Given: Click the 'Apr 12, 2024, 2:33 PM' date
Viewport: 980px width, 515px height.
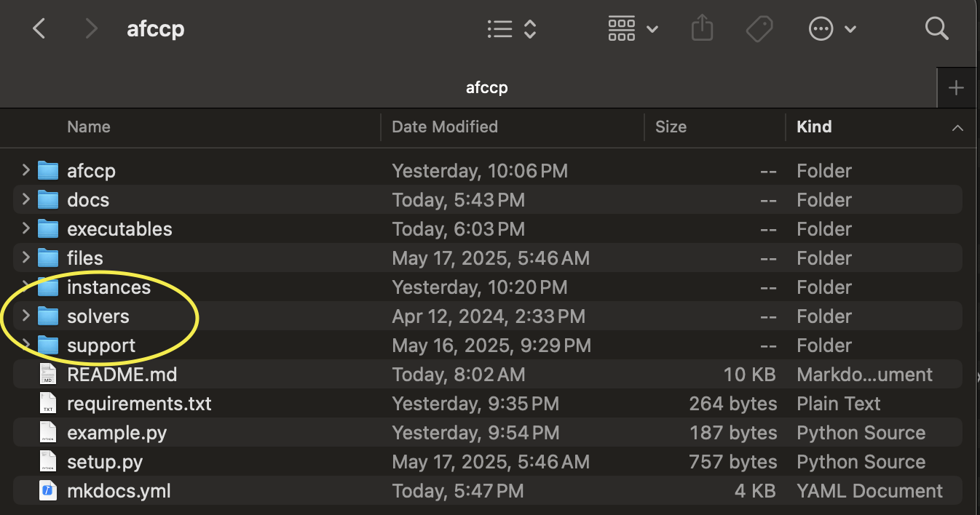Looking at the screenshot, I should click(x=489, y=316).
